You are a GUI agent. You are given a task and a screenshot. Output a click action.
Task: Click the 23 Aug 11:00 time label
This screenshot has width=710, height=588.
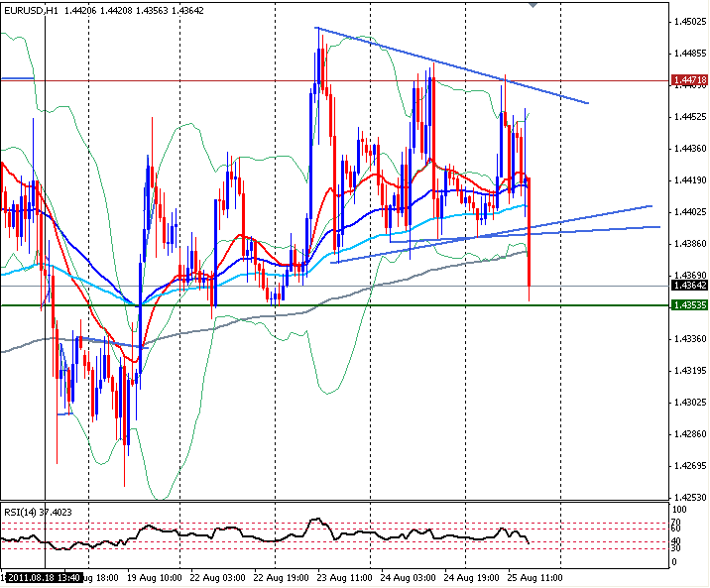click(344, 578)
